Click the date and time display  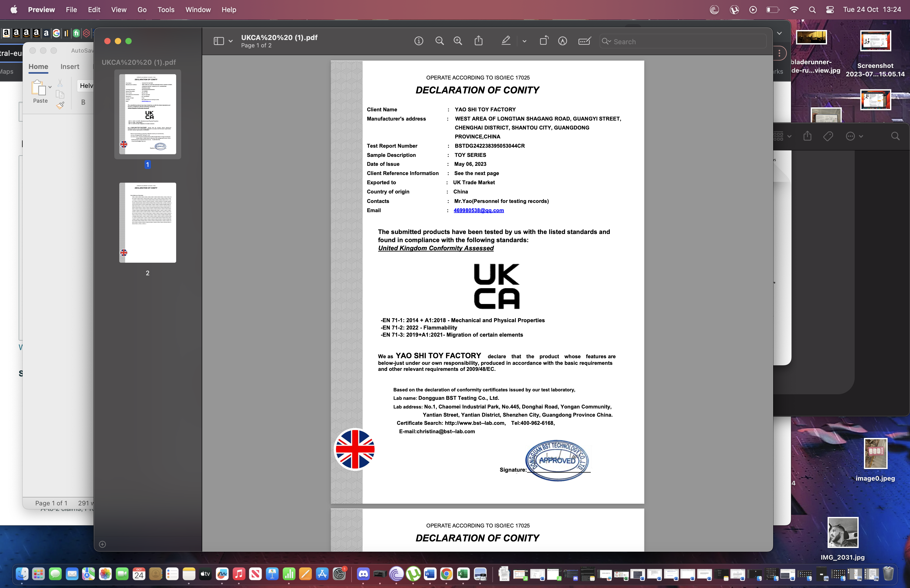click(872, 9)
